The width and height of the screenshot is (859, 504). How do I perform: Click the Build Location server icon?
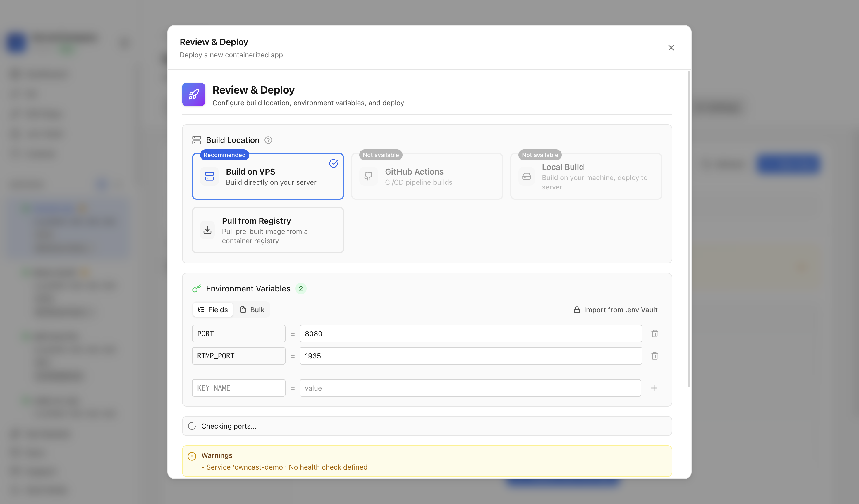pos(197,140)
